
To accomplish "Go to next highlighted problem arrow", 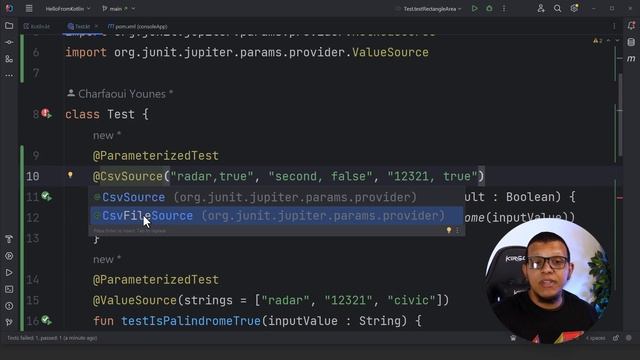I will point(617,41).
